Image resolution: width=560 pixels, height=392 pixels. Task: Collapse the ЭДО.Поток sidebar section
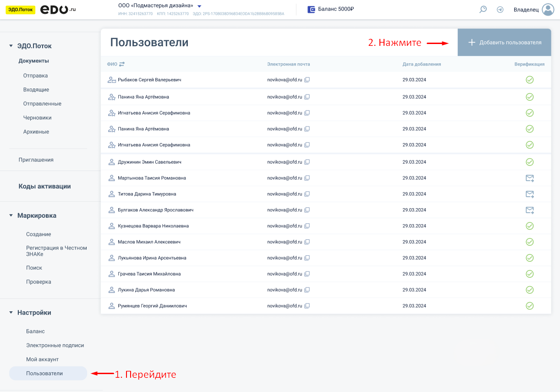(11, 46)
